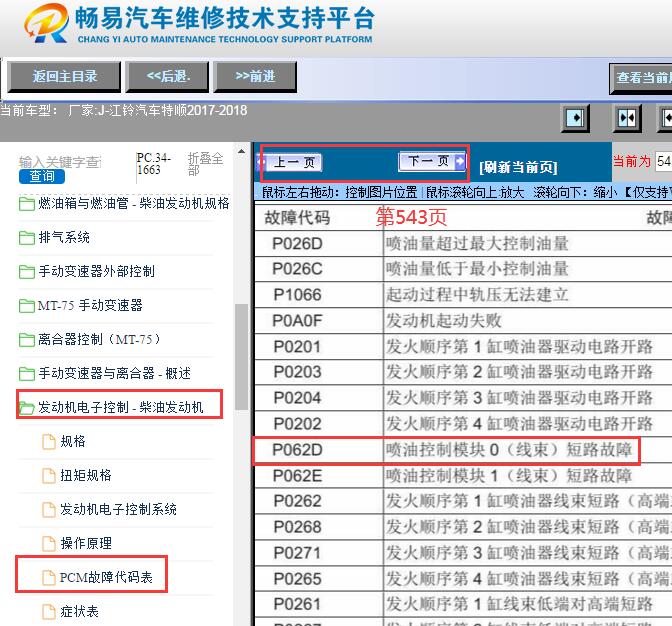Select fault code P026D

297,243
